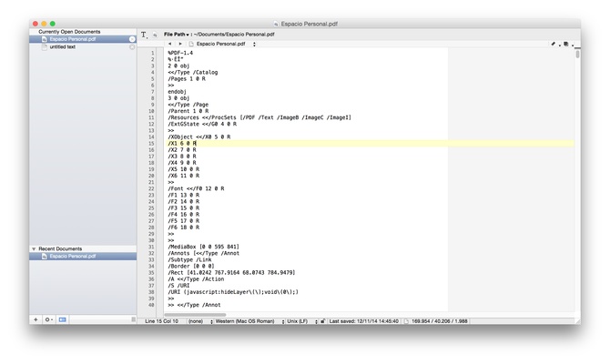Click the document proxy icon beside File Path

pos(155,35)
